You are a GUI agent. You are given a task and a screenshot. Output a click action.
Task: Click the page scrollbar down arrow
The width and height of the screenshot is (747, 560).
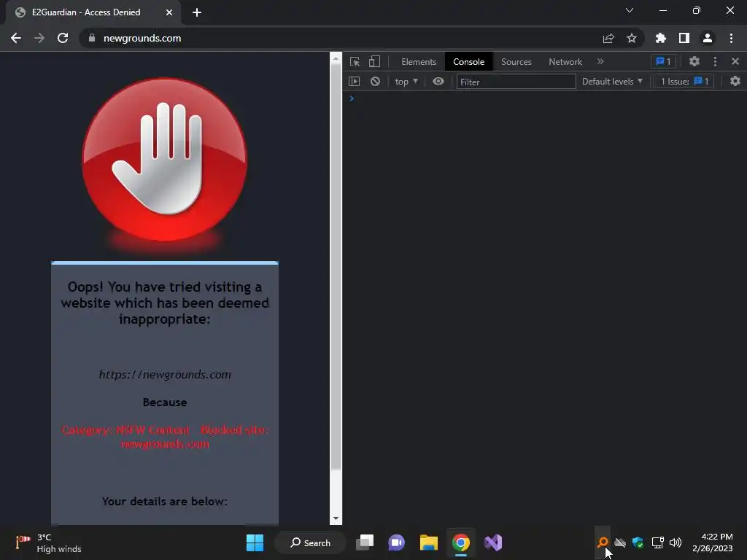(336, 518)
